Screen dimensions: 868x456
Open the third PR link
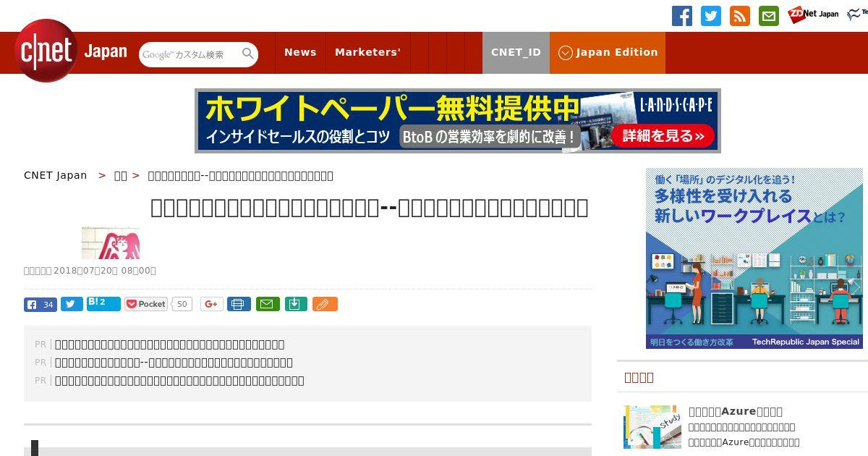coord(179,381)
